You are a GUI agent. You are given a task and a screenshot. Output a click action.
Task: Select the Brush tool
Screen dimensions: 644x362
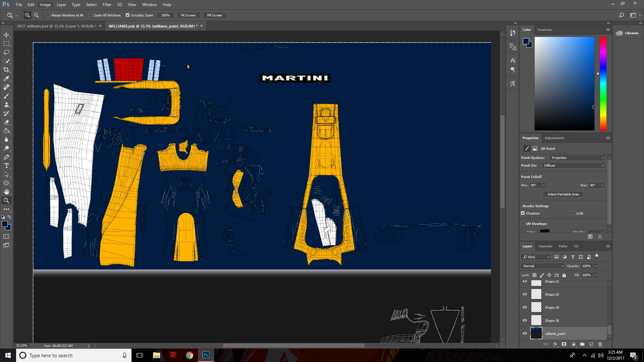pyautogui.click(x=6, y=96)
